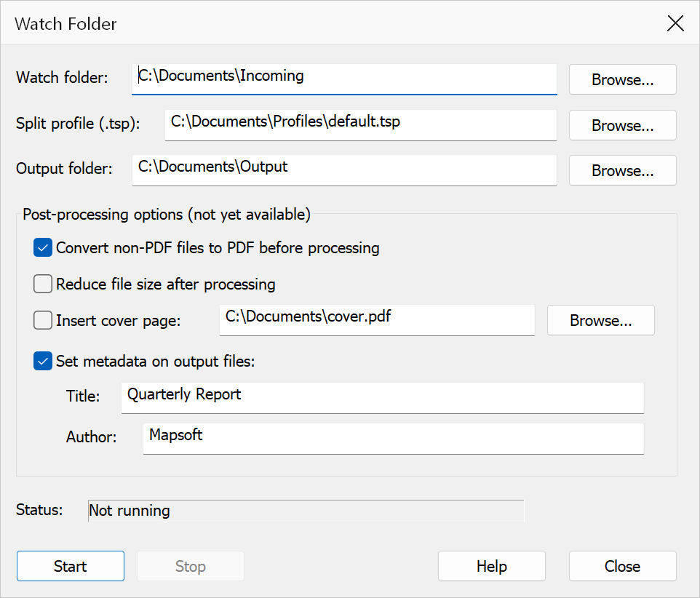Click the Author field containing Mapsoft
The height and width of the screenshot is (598, 700).
tap(394, 439)
